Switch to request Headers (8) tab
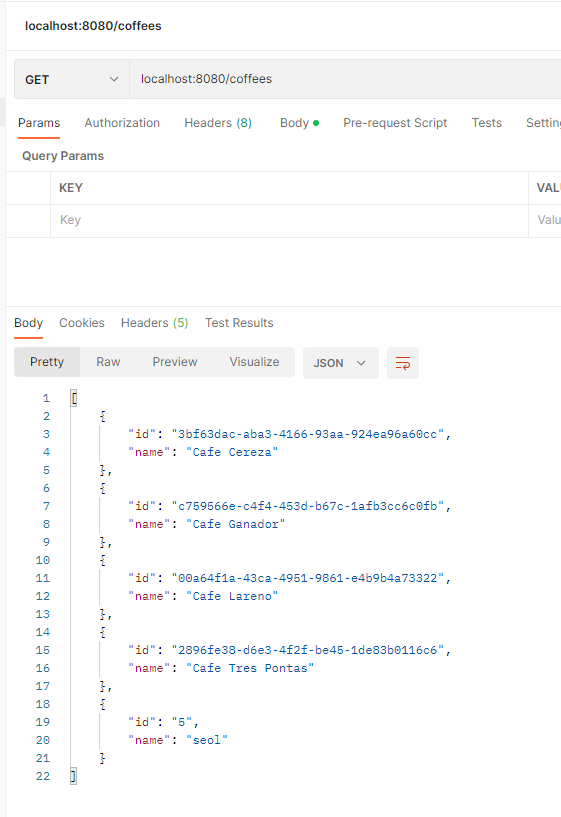The height and width of the screenshot is (817, 561). click(218, 123)
